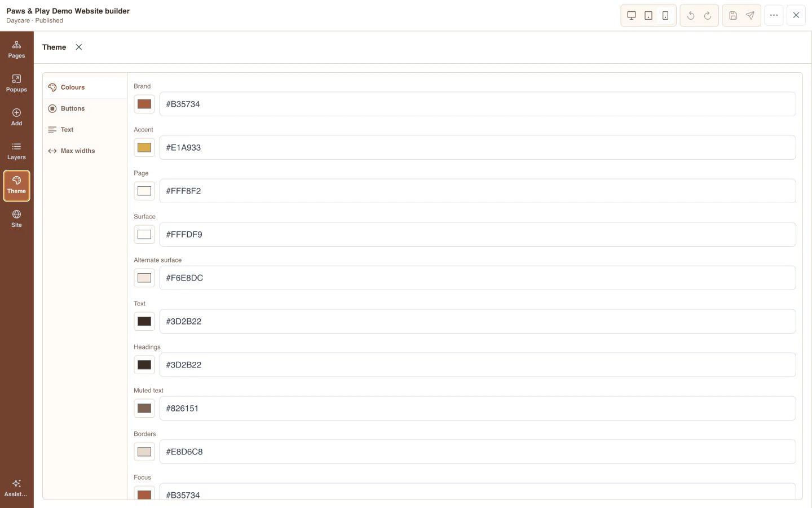Select the Max widths theme tab

(x=85, y=151)
